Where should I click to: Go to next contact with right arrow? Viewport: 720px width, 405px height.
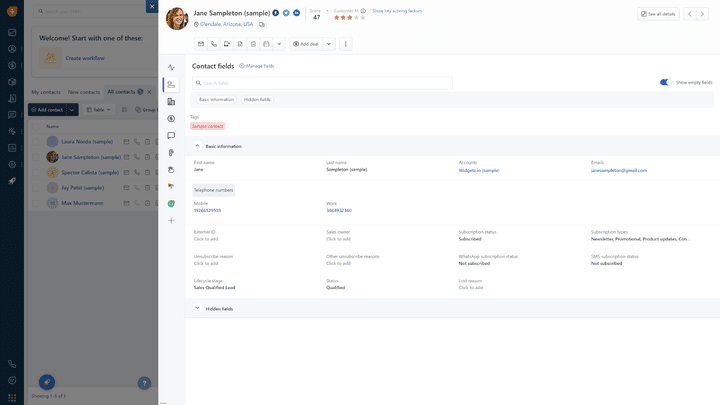(703, 14)
